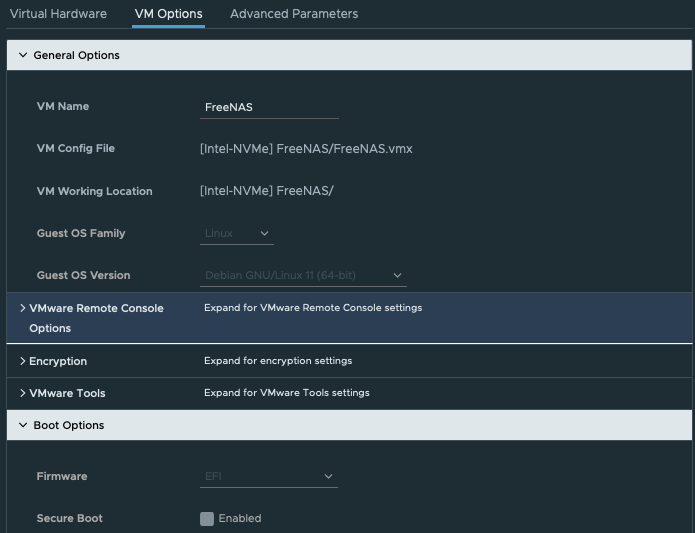This screenshot has width=695, height=533.
Task: Click the Encryption row label
Action: 58,361
